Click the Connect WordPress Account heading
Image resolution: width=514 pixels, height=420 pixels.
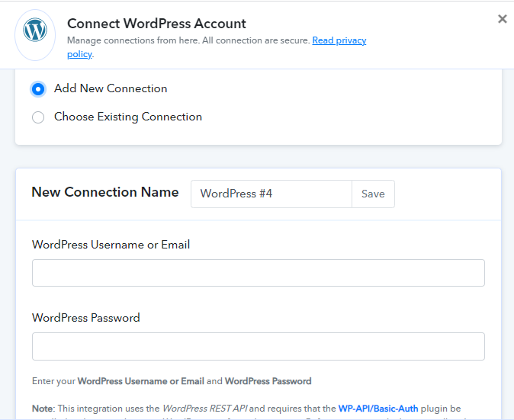tap(156, 24)
